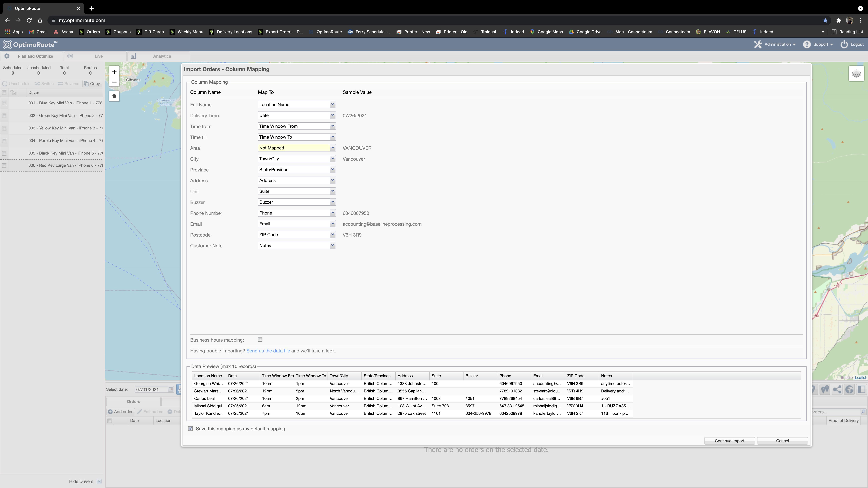This screenshot has width=868, height=488.
Task: Click the Plan and Optimize gear icon
Action: tap(7, 56)
